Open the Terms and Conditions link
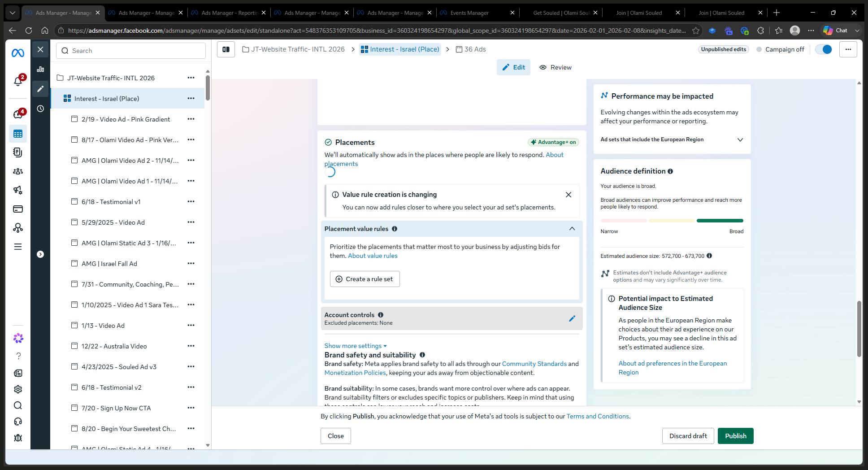This screenshot has height=470, width=868. (598, 416)
